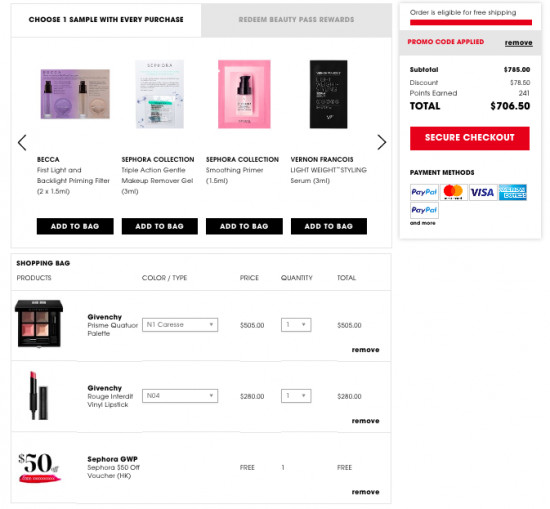
Task: Open the Givenchy Prisme Quatuor Palette image
Action: coord(39,323)
